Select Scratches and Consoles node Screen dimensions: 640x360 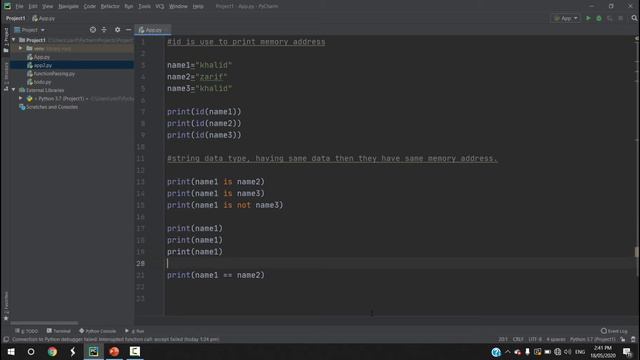[49, 107]
